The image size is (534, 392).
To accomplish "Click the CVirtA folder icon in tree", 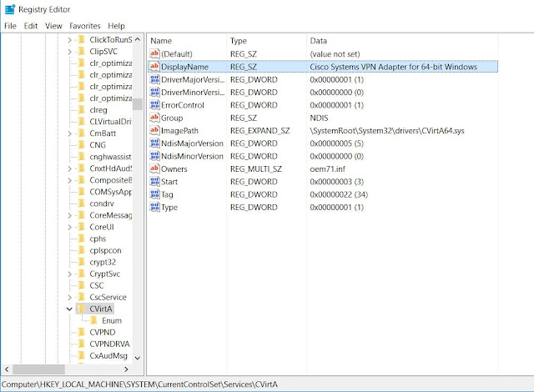I will pyautogui.click(x=82, y=309).
